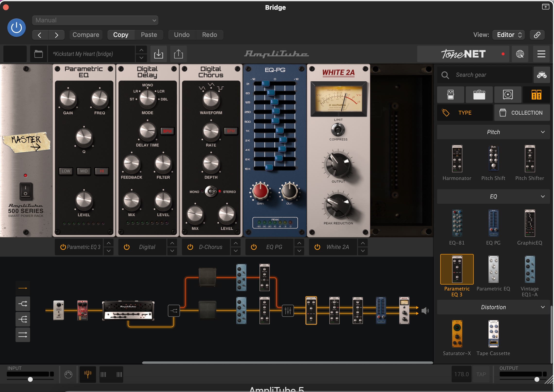
Task: Click the Paste button
Action: (x=149, y=35)
